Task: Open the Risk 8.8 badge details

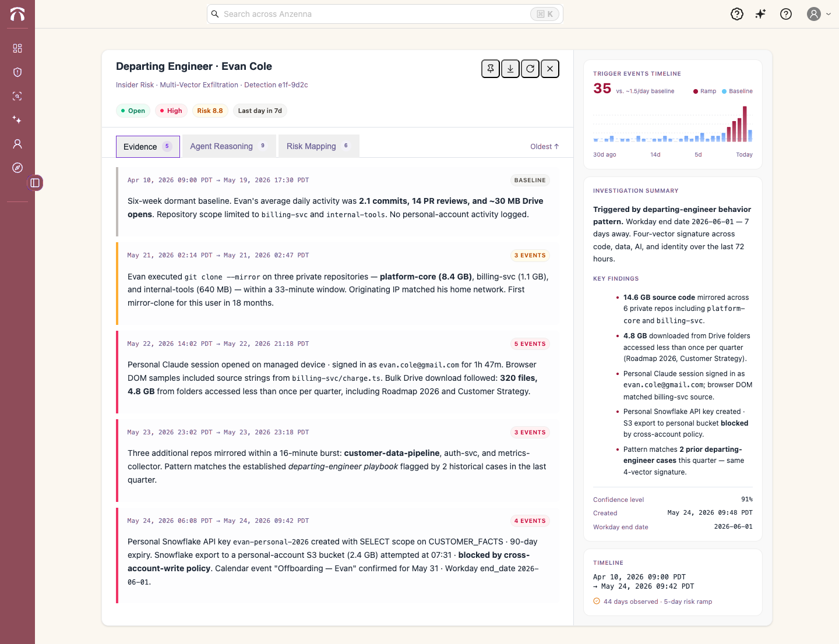Action: (210, 111)
